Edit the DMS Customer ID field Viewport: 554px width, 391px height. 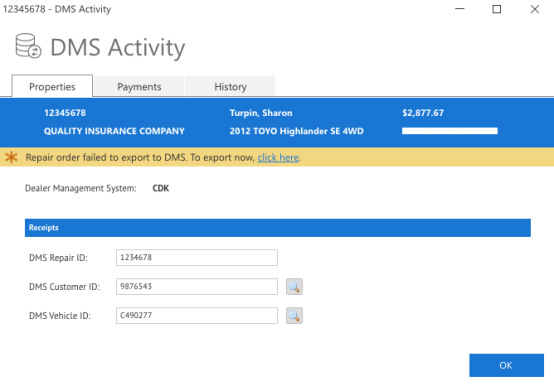click(197, 286)
